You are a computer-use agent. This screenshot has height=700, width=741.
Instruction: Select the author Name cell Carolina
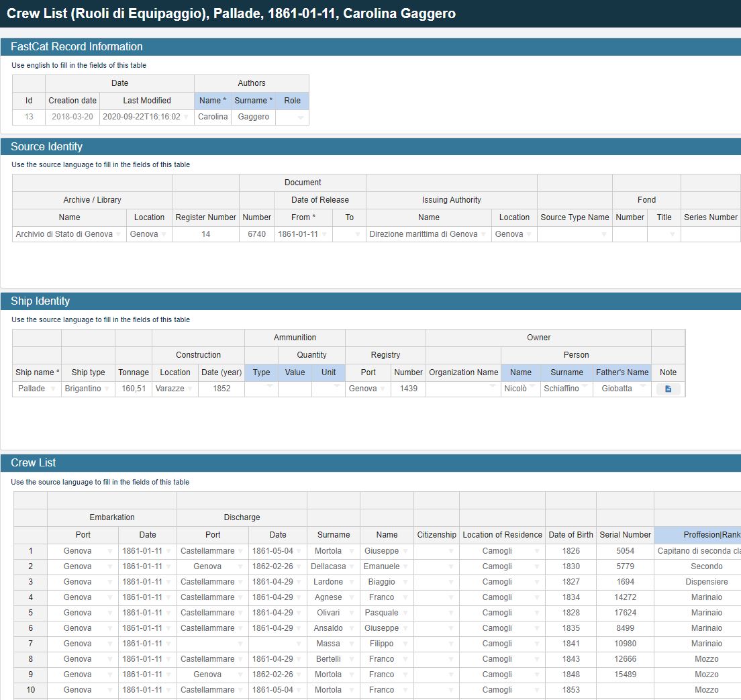click(x=213, y=117)
